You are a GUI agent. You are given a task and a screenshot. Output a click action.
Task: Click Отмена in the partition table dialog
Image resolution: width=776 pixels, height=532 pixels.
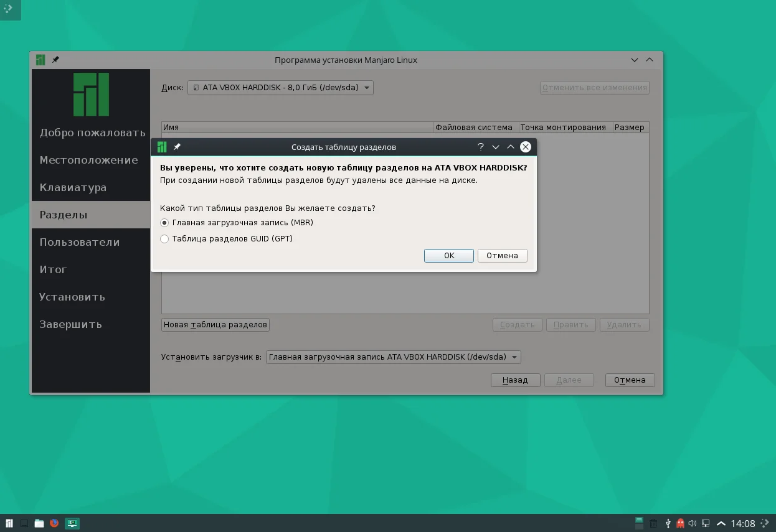pos(503,256)
